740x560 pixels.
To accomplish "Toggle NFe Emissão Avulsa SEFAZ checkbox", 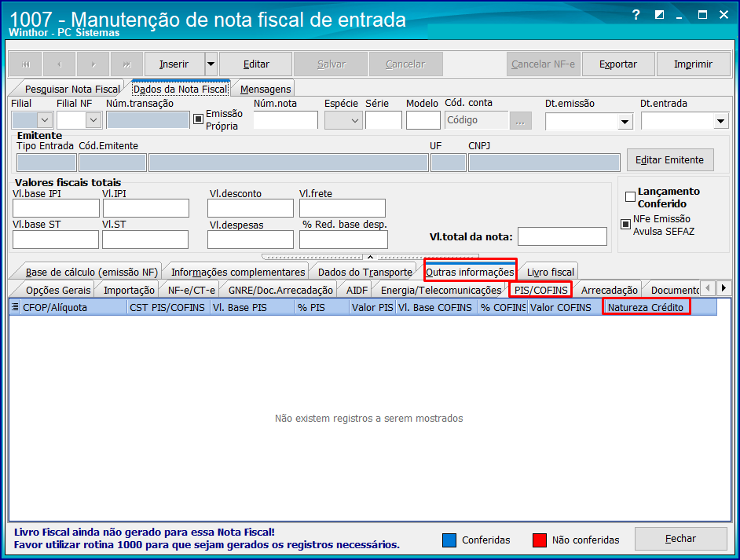I will (625, 224).
